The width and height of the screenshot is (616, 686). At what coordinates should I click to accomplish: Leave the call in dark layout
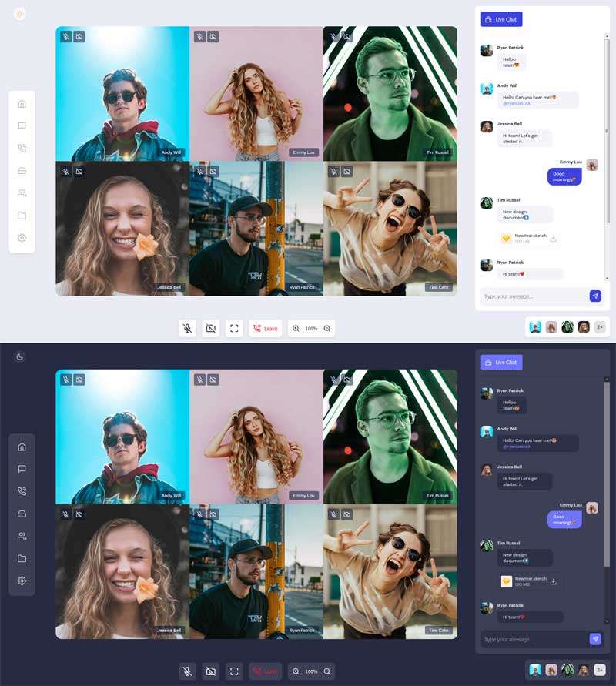click(266, 671)
